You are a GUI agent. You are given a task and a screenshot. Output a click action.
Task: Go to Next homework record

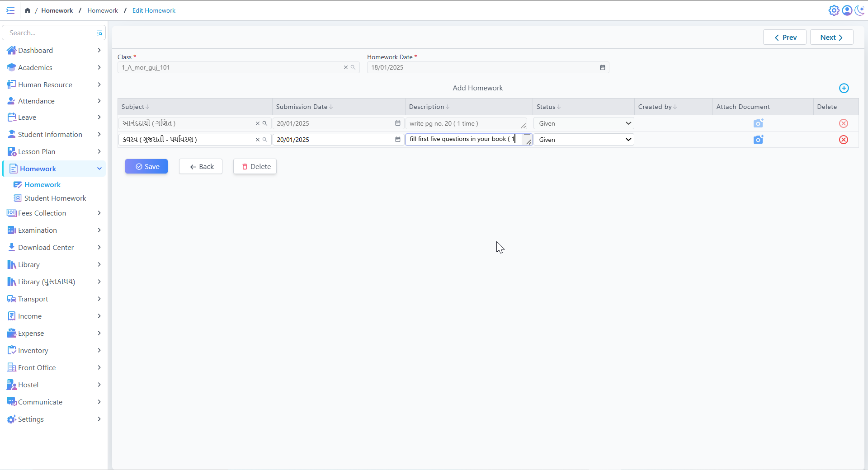[x=831, y=38]
